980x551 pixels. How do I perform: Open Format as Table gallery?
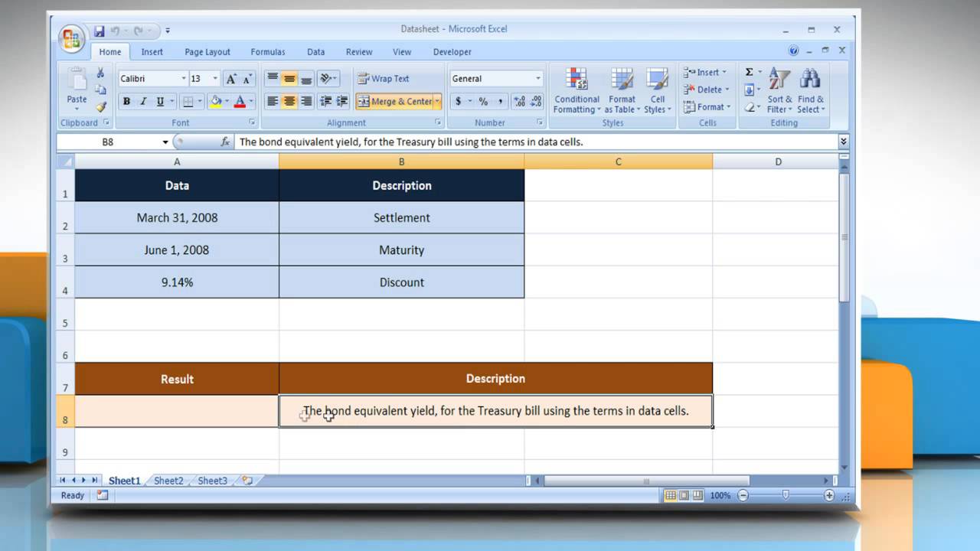[x=622, y=91]
